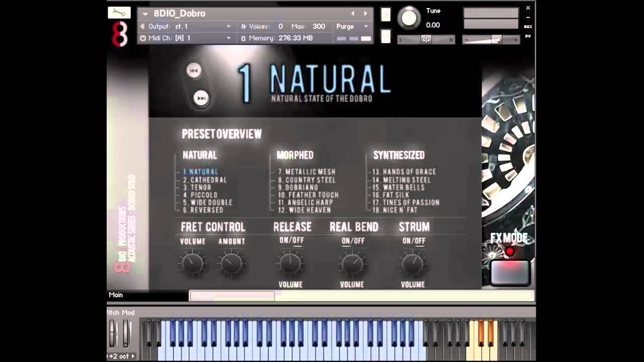Switch to the Main tab
This screenshot has height=362, width=644.
point(116,295)
